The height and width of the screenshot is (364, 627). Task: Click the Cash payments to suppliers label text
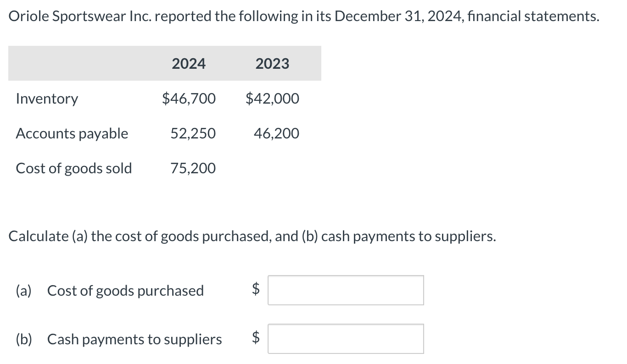tap(135, 339)
